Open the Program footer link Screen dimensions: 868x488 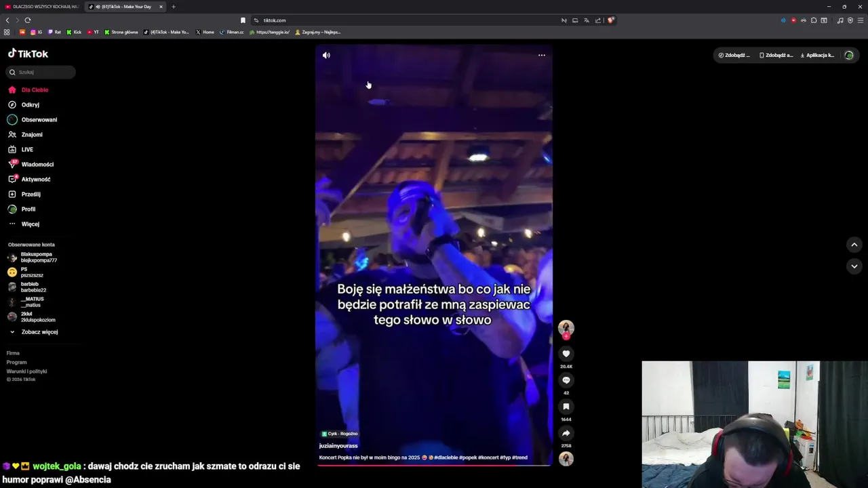click(16, 362)
